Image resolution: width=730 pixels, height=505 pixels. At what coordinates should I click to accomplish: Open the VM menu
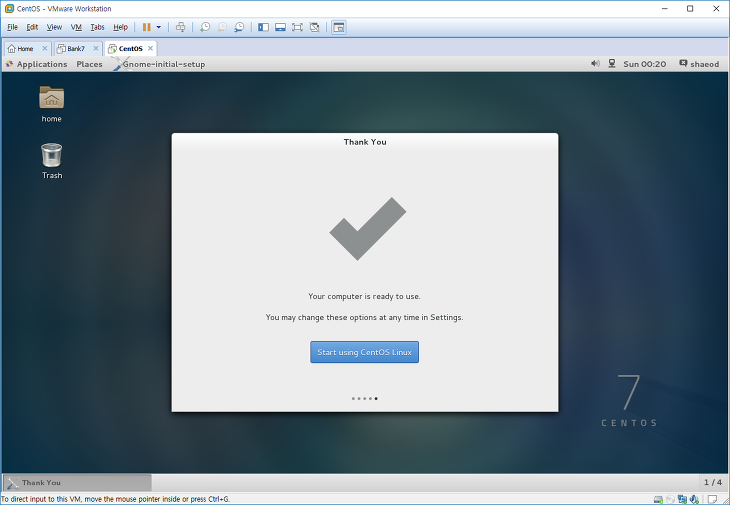76,27
